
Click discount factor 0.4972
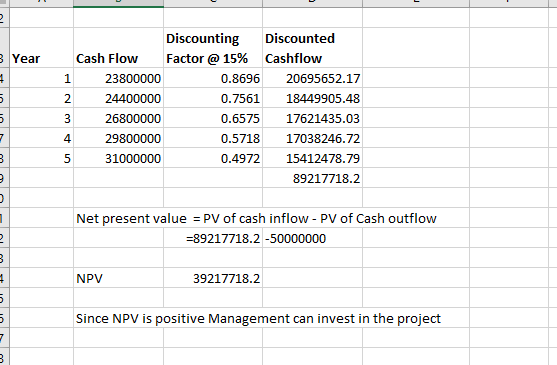[x=213, y=158]
